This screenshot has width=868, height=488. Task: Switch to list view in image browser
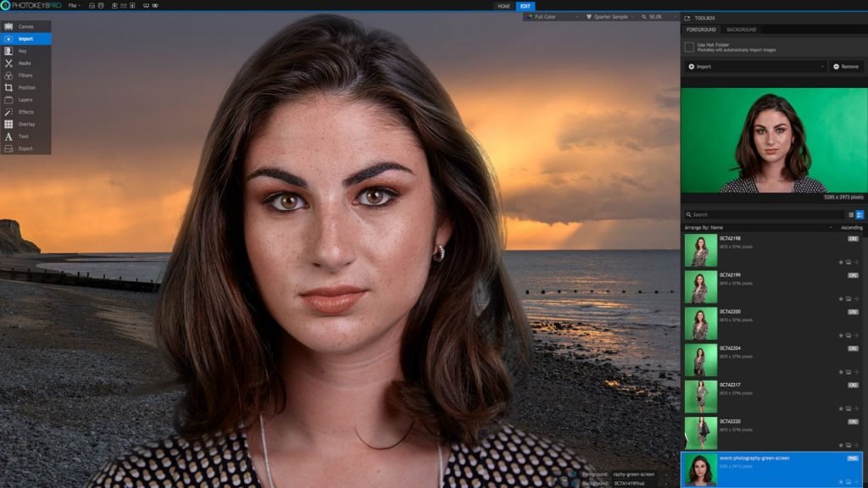point(851,214)
